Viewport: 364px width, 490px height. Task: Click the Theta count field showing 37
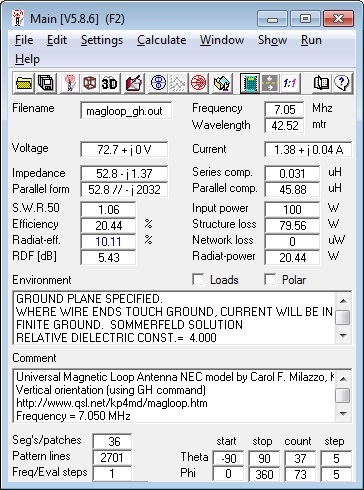(x=300, y=458)
